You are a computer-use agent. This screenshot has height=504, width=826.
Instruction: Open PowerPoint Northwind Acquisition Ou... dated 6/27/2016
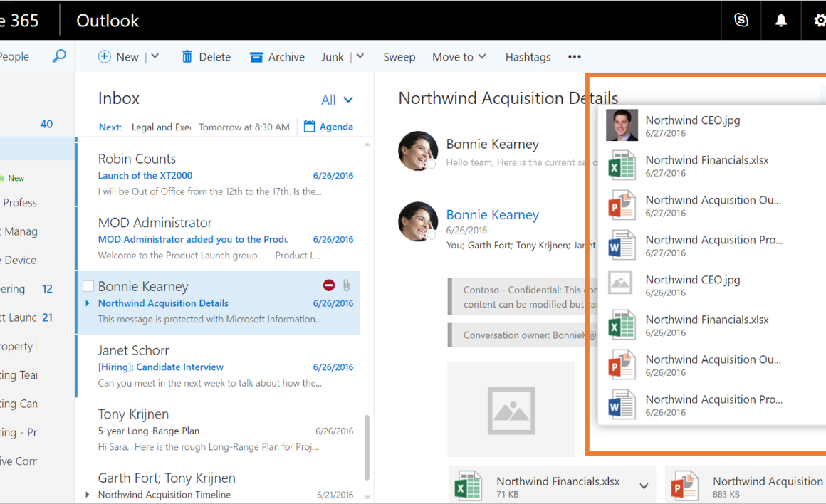(x=711, y=206)
